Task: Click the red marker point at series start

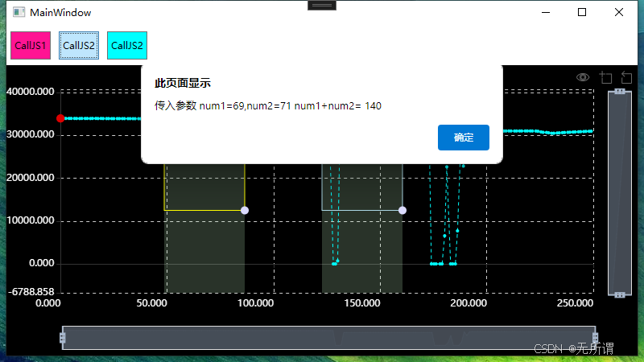Action: [60, 118]
